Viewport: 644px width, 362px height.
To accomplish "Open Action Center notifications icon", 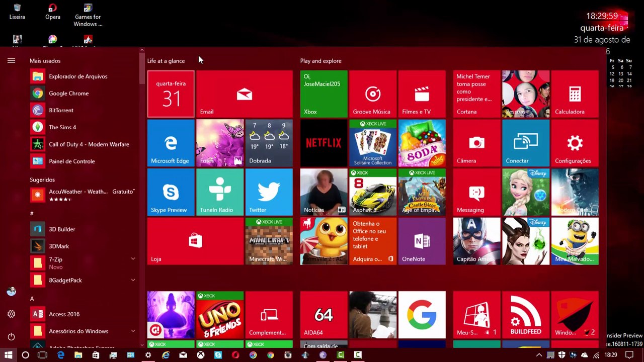I will click(x=629, y=355).
